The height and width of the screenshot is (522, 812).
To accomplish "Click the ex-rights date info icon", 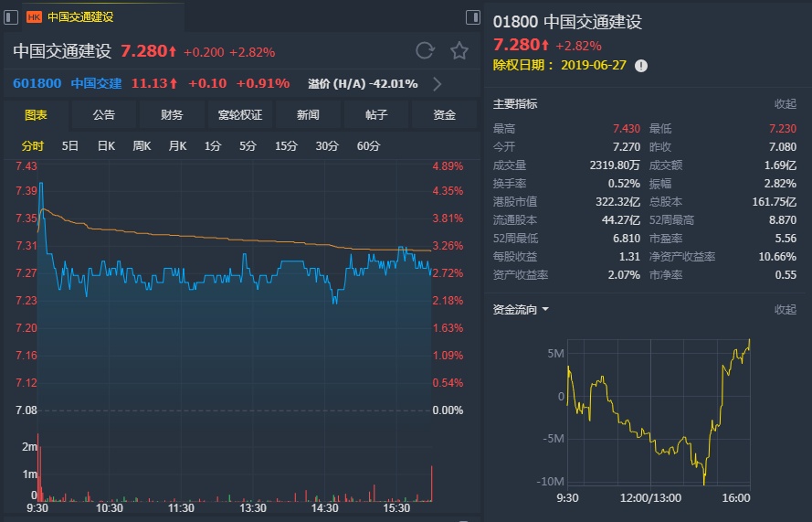I will [641, 66].
